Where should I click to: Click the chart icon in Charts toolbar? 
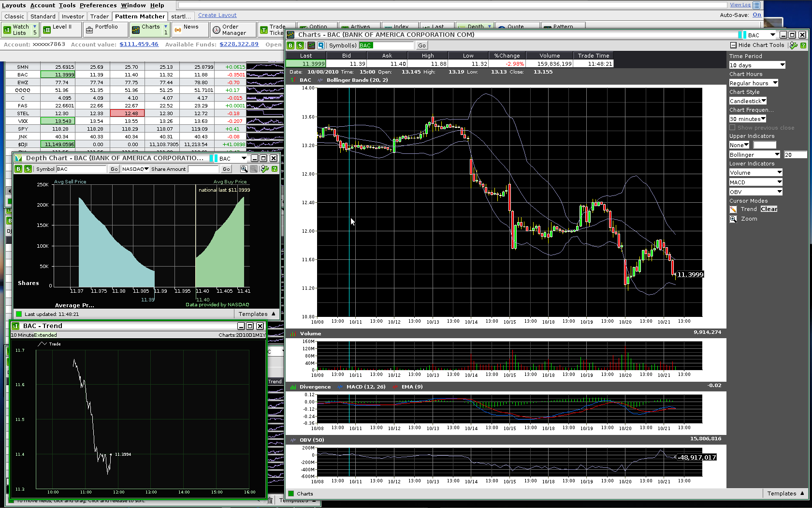(311, 45)
